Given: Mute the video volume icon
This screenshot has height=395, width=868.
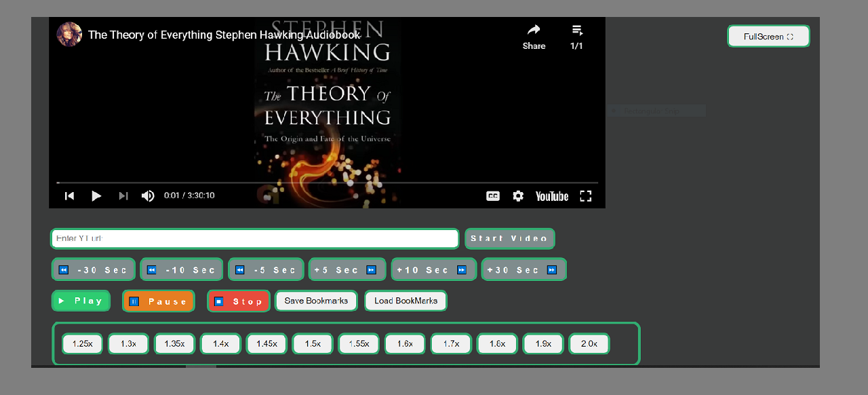Looking at the screenshot, I should tap(148, 195).
